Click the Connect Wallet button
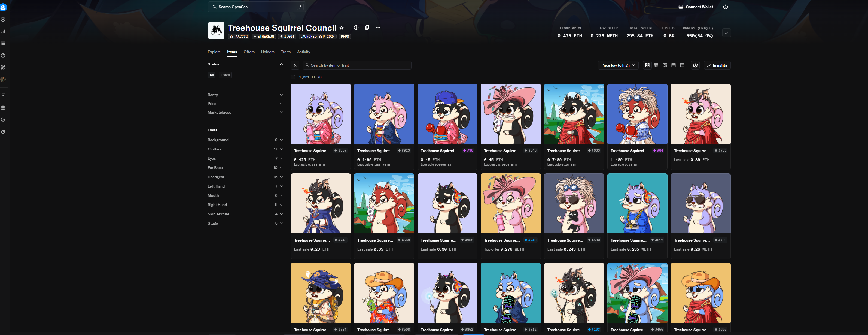Image resolution: width=868 pixels, height=335 pixels. click(x=696, y=7)
